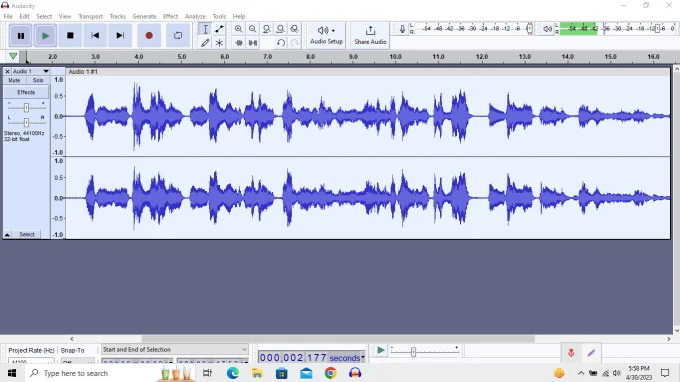The width and height of the screenshot is (680, 382).
Task: Select the Envelope tool
Action: (219, 29)
